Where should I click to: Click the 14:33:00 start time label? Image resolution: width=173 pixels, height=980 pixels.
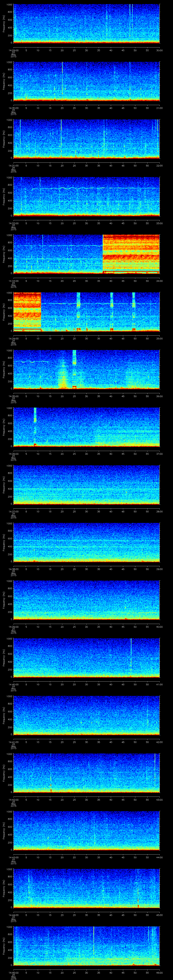click(13, 281)
